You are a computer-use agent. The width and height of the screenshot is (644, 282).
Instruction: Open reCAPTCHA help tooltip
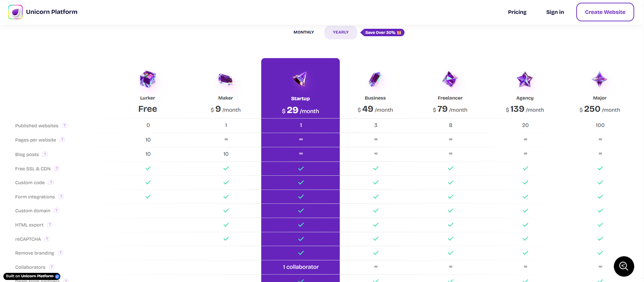click(47, 239)
